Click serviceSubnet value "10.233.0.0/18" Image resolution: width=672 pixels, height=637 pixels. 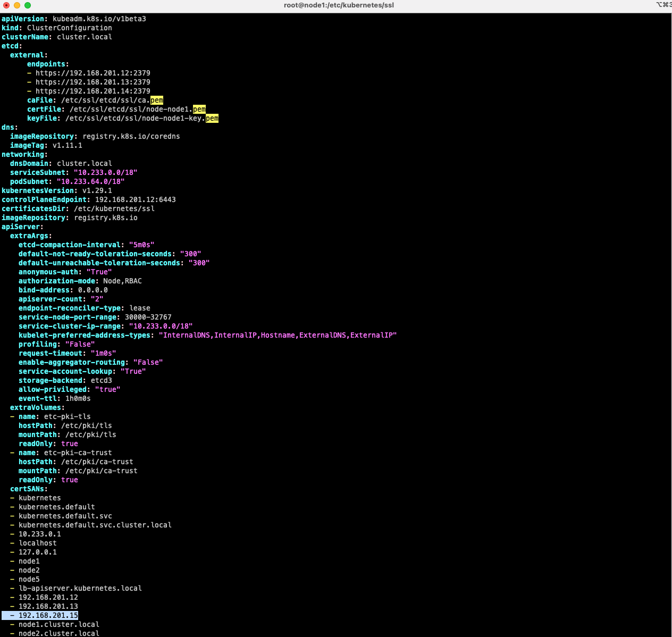click(x=106, y=172)
